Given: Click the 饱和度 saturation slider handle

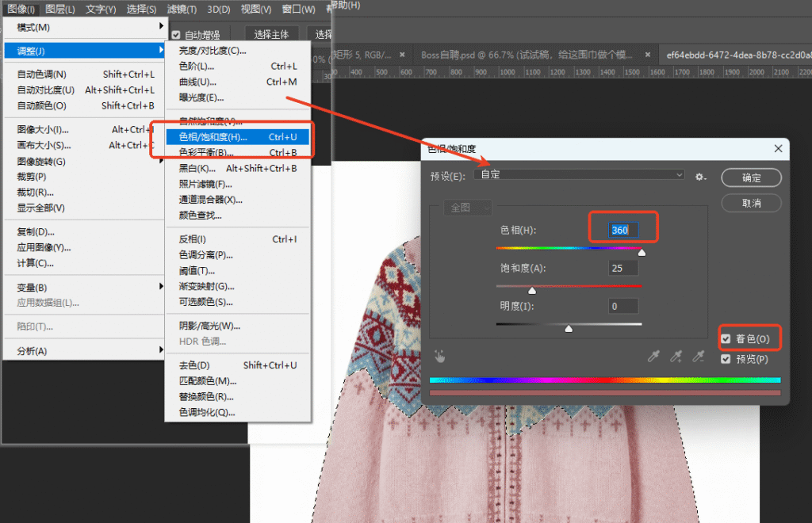Looking at the screenshot, I should click(532, 291).
